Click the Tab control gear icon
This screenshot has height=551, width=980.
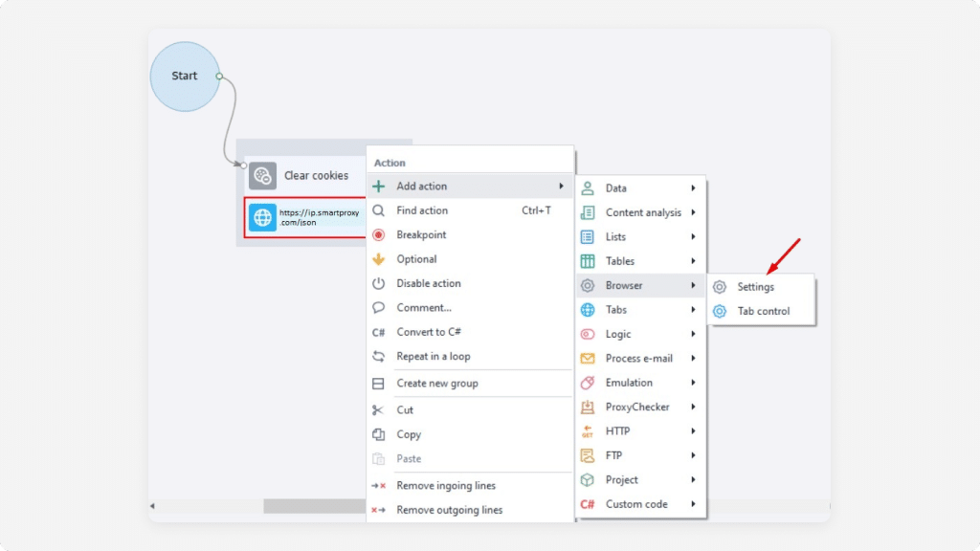coord(720,311)
